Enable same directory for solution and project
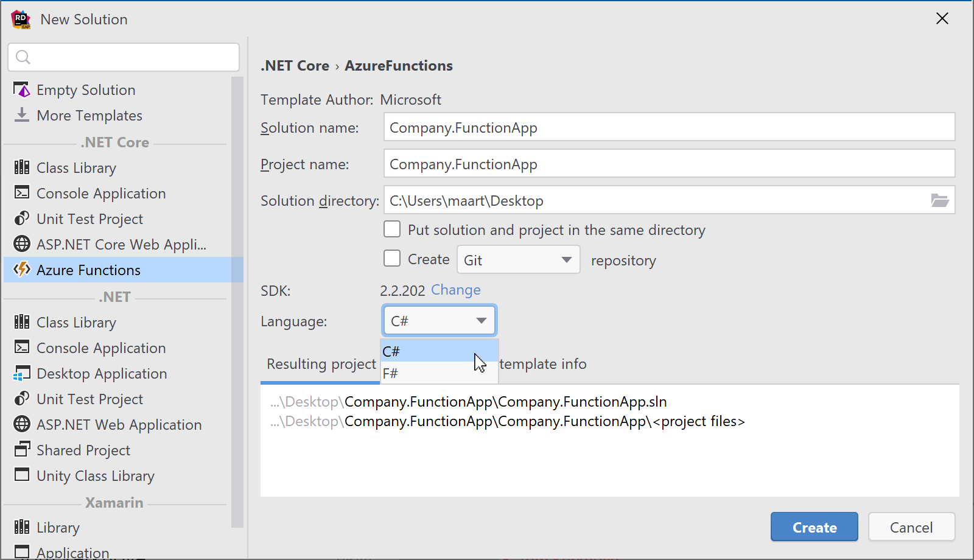974x560 pixels. (x=392, y=229)
